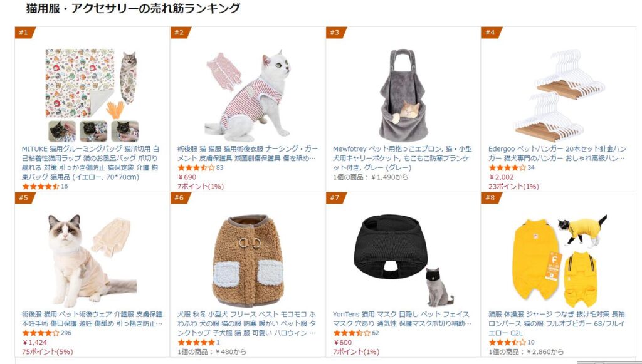Open star rating with 296 reviews

click(41, 333)
